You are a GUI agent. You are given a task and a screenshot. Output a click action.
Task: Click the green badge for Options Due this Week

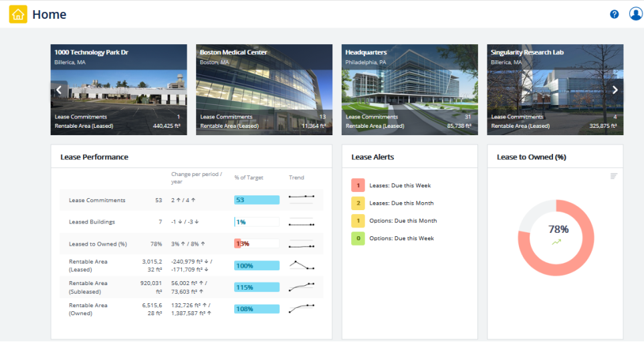click(x=358, y=238)
